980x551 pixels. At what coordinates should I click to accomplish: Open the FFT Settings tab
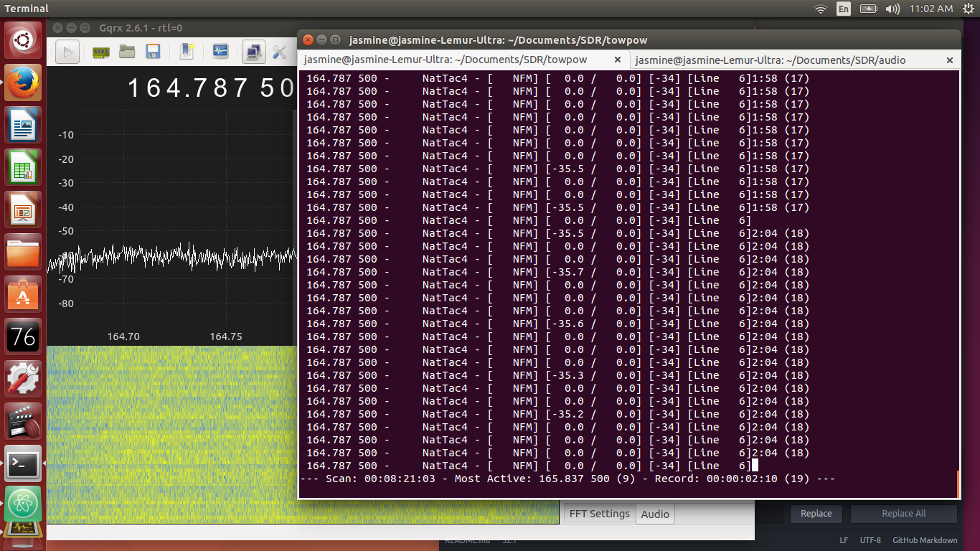(599, 514)
